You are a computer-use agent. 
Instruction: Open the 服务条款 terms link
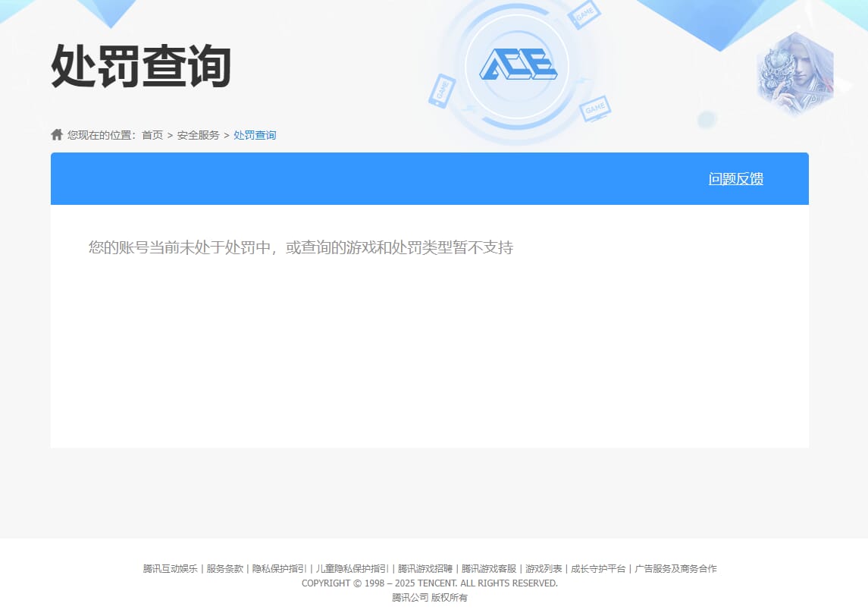223,568
